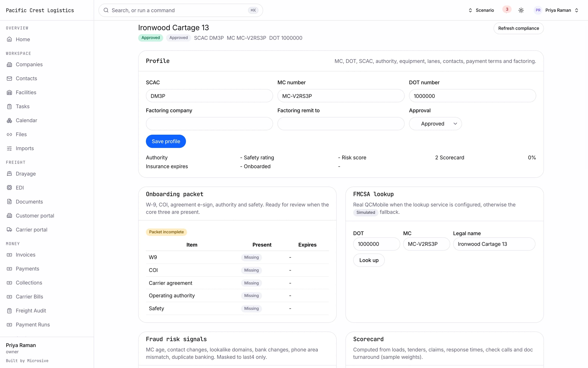This screenshot has height=368, width=588.
Task: Click the Refresh compliance button
Action: (519, 28)
